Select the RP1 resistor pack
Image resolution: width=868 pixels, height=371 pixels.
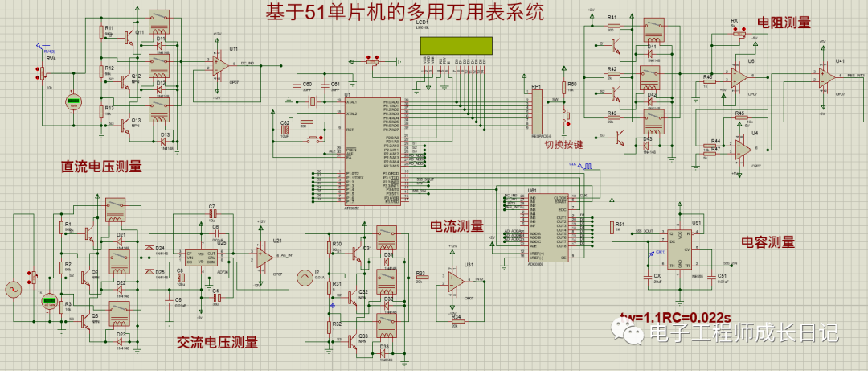tap(536, 110)
